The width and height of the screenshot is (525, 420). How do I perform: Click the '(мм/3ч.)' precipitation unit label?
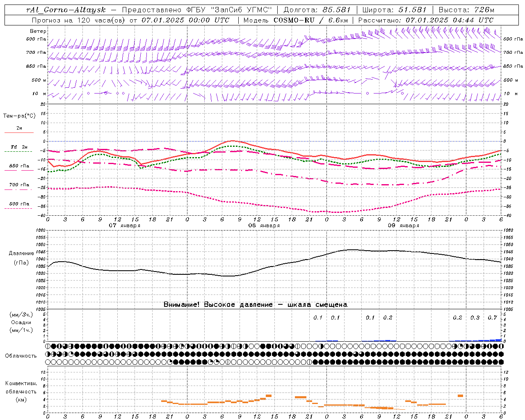click(21, 315)
